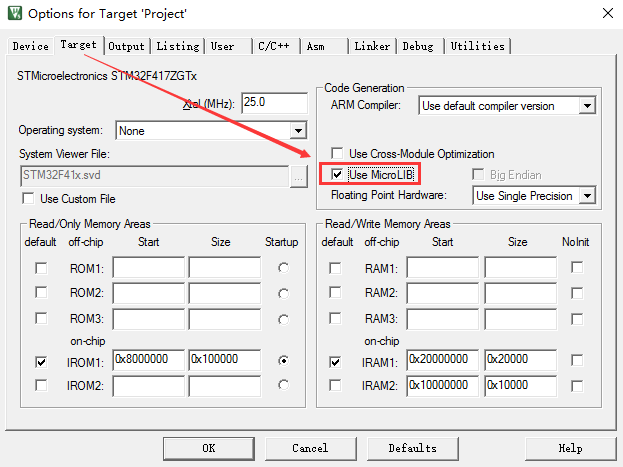Click the ROM3 Start address field
Image resolution: width=623 pixels, height=467 pixels.
pyautogui.click(x=149, y=319)
